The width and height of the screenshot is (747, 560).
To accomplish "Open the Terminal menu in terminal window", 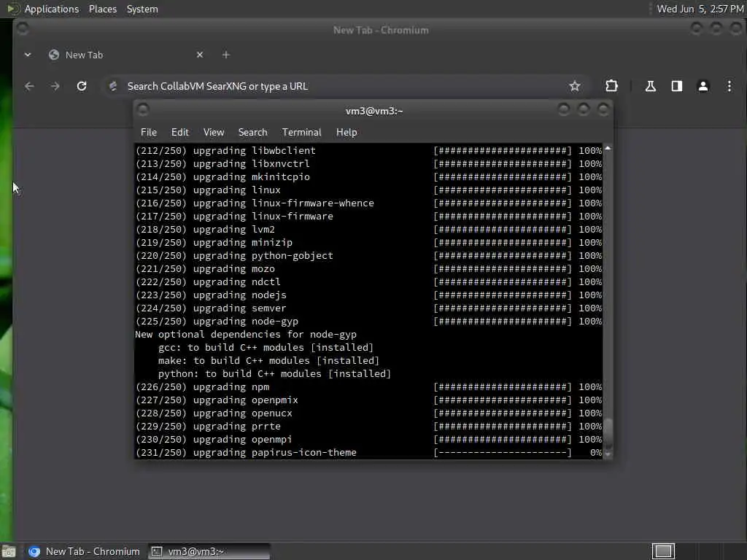I will pos(301,133).
